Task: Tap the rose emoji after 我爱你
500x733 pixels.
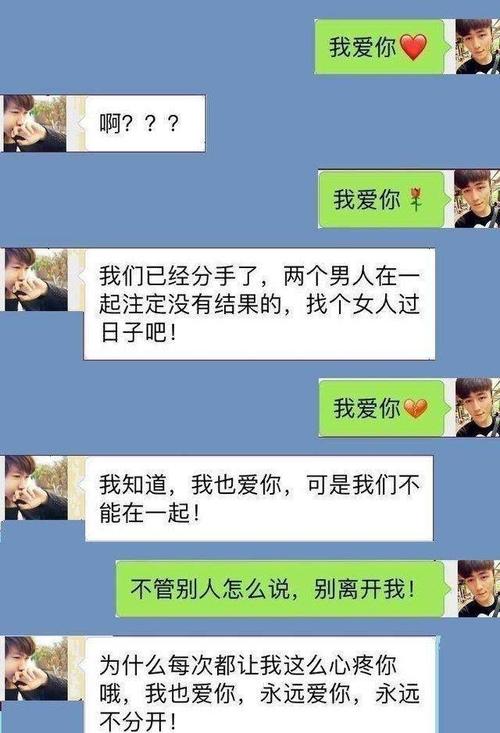Action: (x=416, y=199)
